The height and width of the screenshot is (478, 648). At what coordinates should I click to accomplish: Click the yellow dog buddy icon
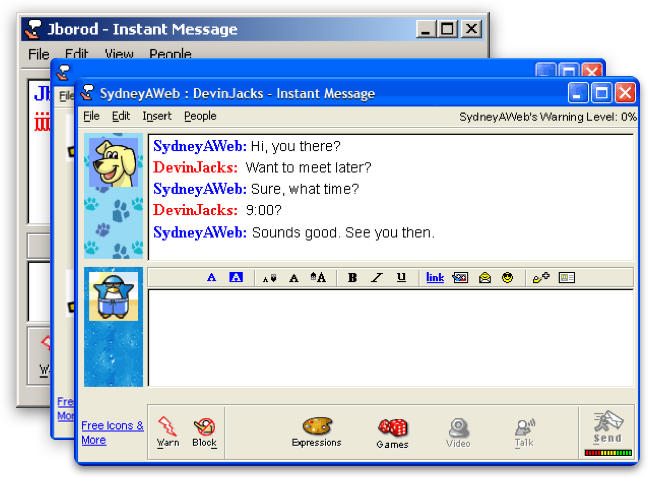pos(114,162)
